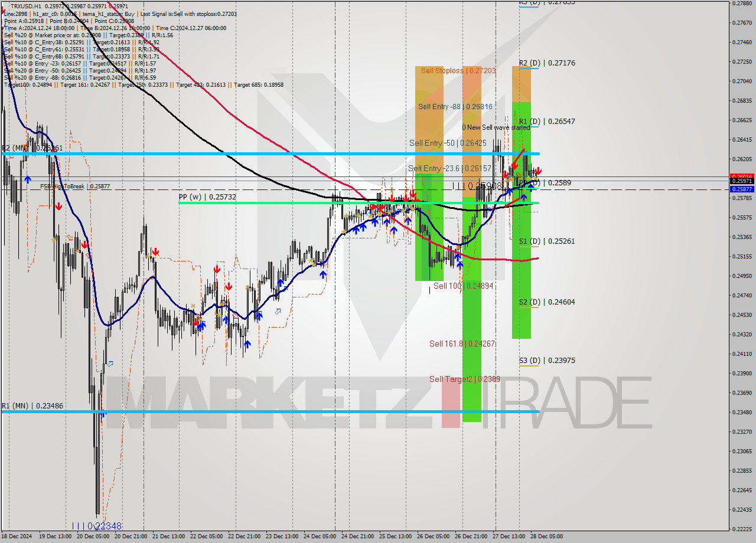This screenshot has width=756, height=543.
Task: Click the 'S3 (D) | 0.23975' pivot label
Action: pyautogui.click(x=547, y=360)
